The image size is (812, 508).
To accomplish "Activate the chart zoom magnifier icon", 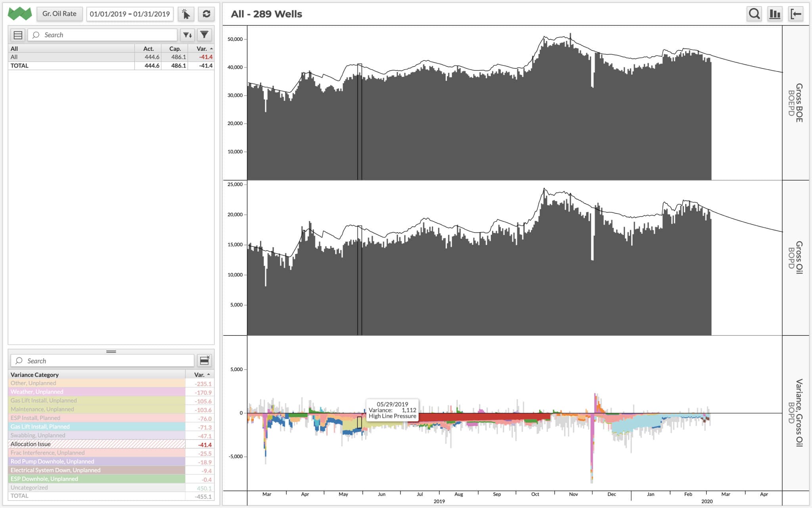I will (x=754, y=13).
